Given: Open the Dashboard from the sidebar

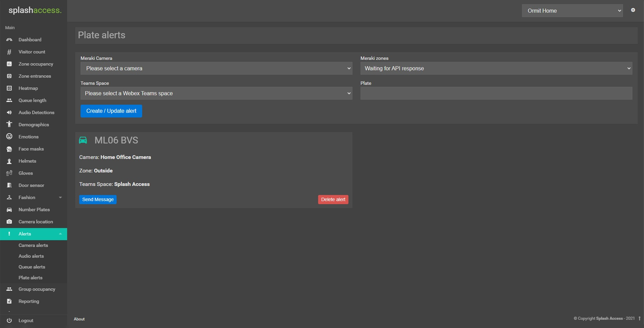Looking at the screenshot, I should click(x=30, y=39).
